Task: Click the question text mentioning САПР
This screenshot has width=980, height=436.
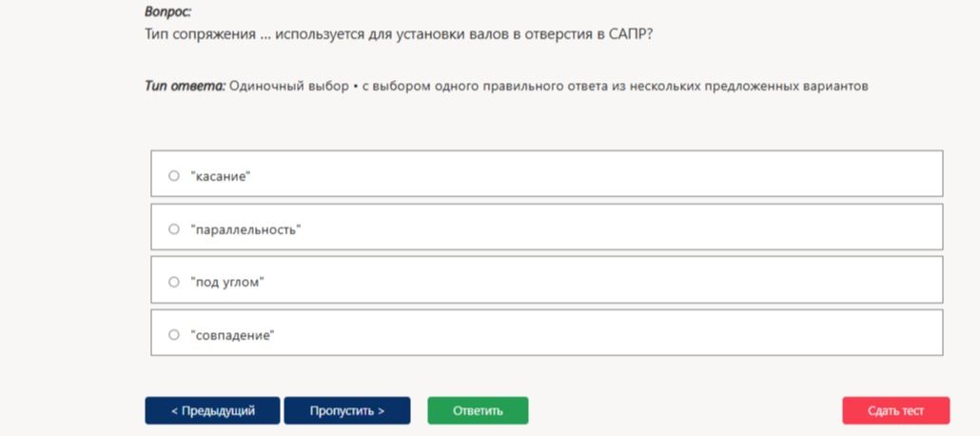Action: 399,34
